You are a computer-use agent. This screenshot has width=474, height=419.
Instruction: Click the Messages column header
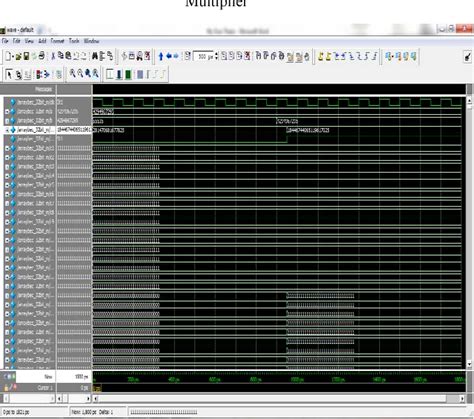[x=43, y=89]
